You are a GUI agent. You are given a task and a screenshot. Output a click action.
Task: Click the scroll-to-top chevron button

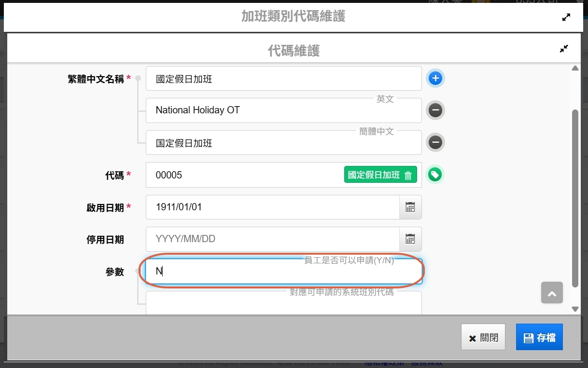pos(552,293)
